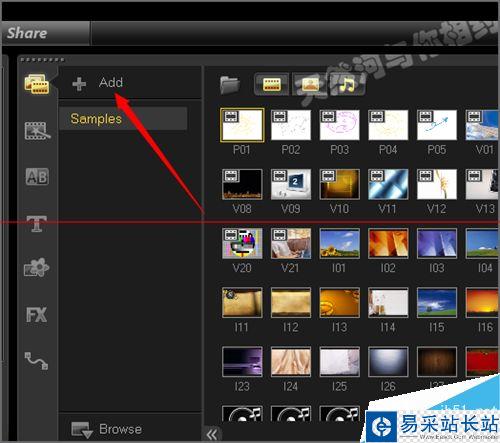This screenshot has width=500, height=443.
Task: Switch to the Share tab
Action: pos(46,33)
